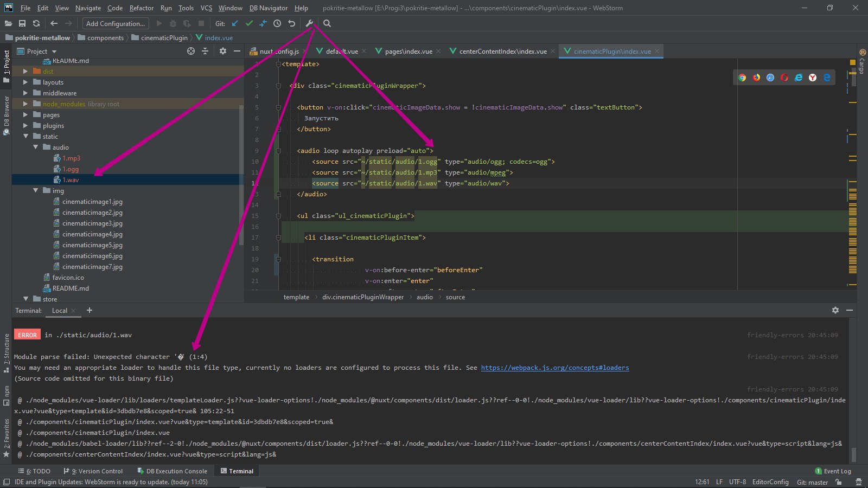This screenshot has height=488, width=868.
Task: Select cinematicimage3.jpg in img folder
Action: 92,223
